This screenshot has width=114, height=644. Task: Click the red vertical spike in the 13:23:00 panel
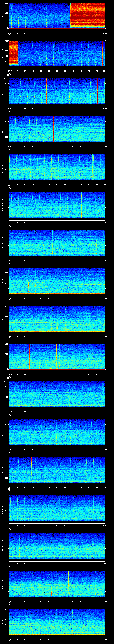(x=57, y=280)
